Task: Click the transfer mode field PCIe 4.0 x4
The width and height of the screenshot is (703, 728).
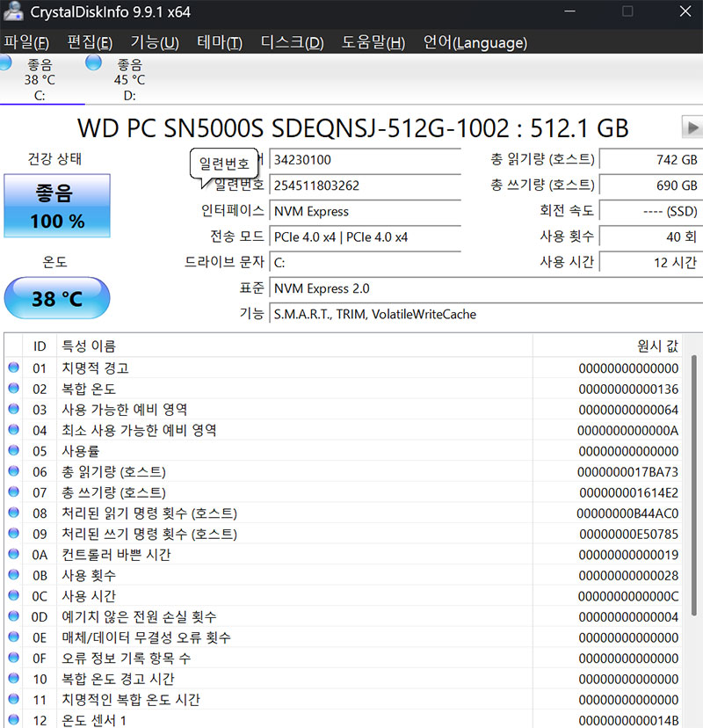Action: point(366,237)
